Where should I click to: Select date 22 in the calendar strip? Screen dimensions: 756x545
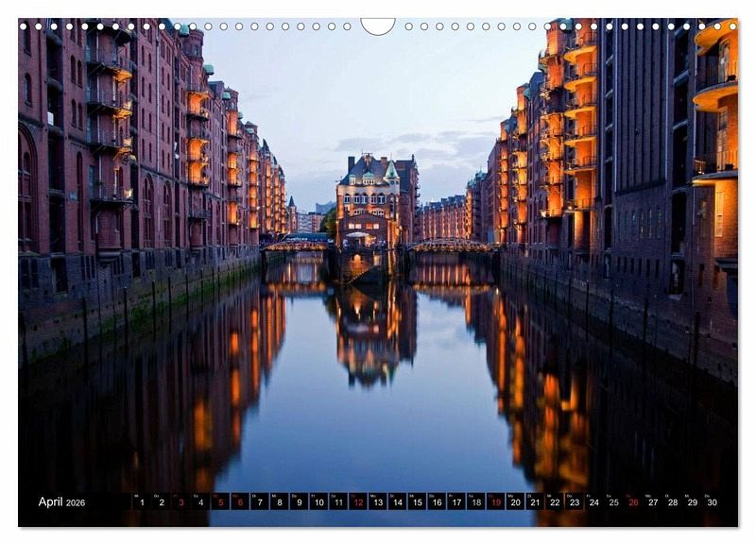(555, 502)
